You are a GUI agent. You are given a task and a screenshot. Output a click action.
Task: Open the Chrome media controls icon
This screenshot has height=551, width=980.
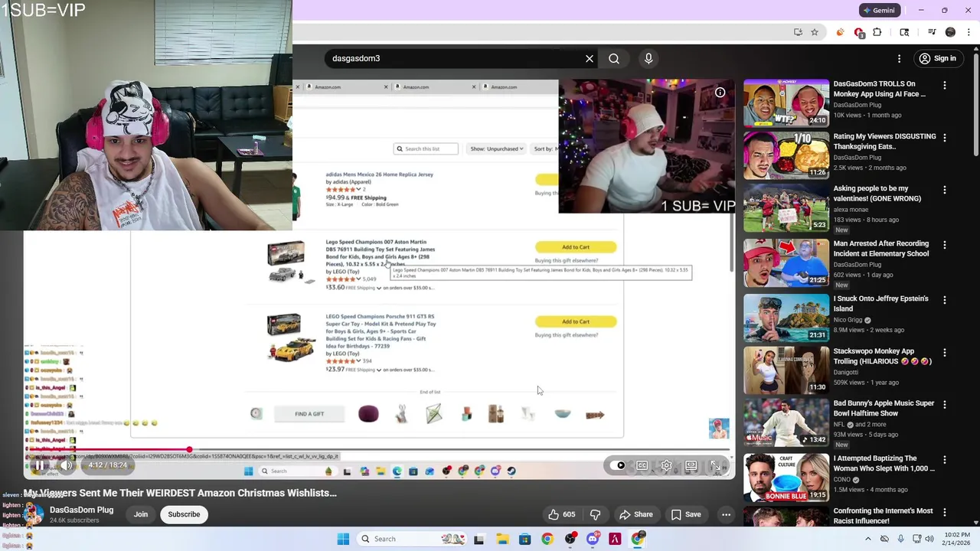click(x=932, y=32)
